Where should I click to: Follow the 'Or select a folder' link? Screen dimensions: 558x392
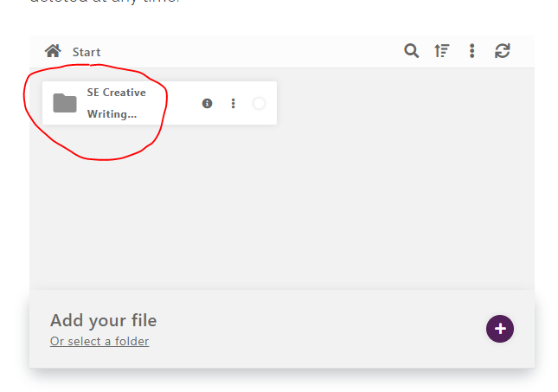click(x=99, y=341)
